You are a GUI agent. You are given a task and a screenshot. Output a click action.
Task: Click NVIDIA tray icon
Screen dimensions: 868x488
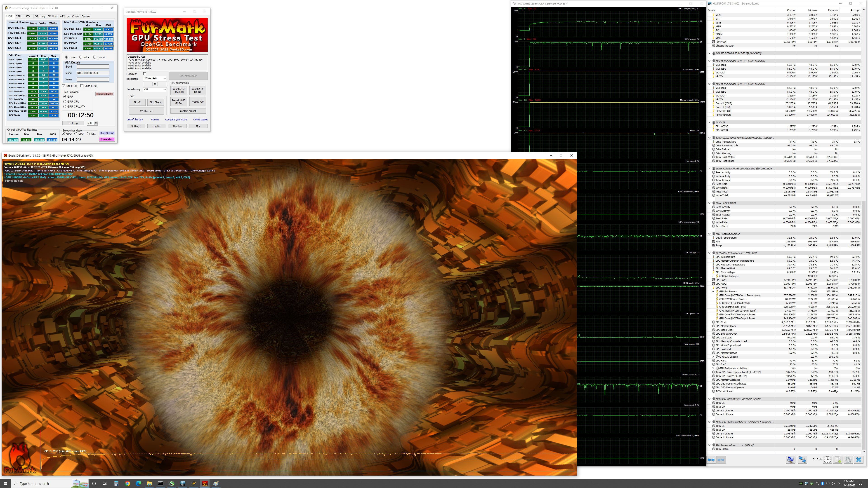801,484
